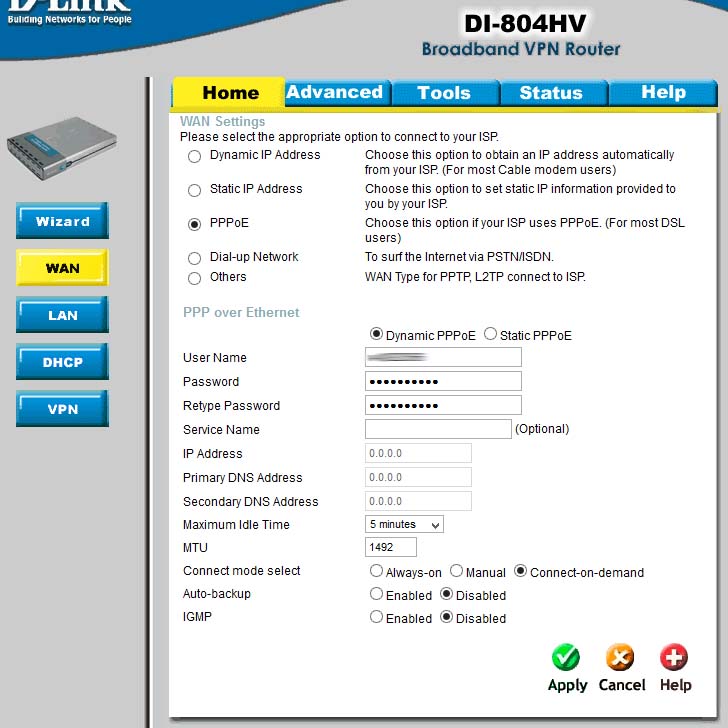This screenshot has height=728, width=728.
Task: Click the MTU field showing 1492
Action: pos(390,547)
